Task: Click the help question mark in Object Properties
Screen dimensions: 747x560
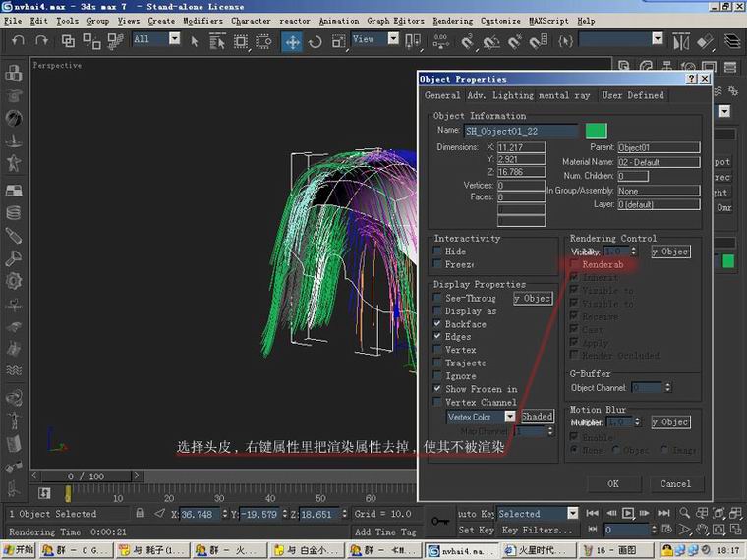Action: [x=692, y=79]
